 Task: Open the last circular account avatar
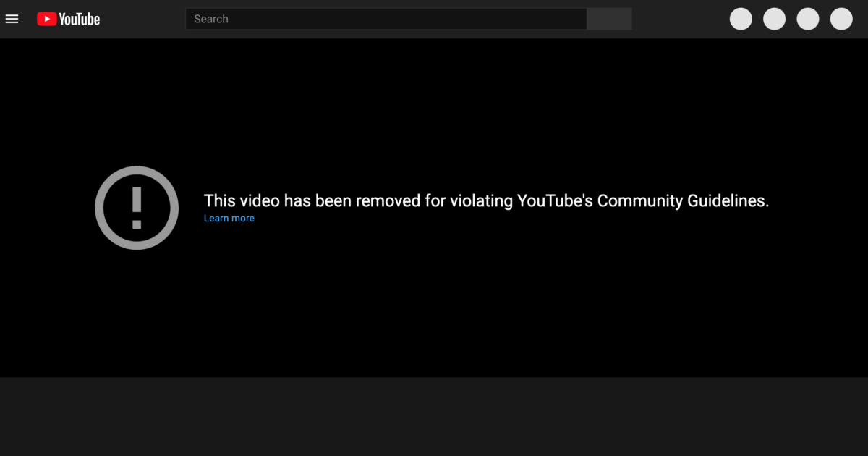[841, 19]
